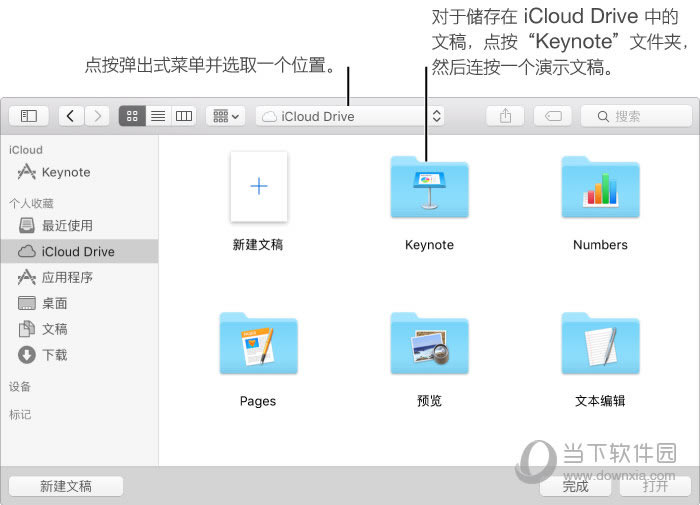
Task: Navigate back with the left arrow
Action: [71, 116]
